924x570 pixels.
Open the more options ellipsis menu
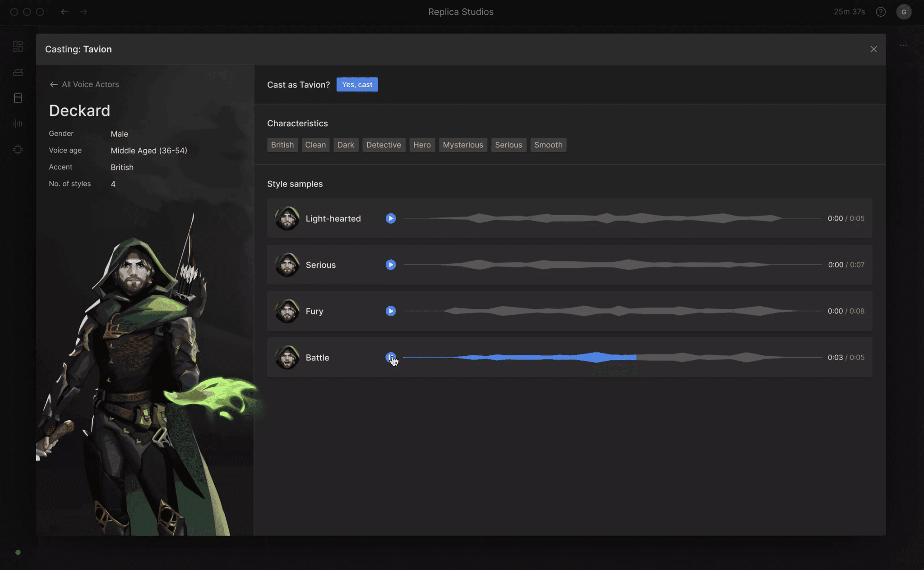click(903, 45)
